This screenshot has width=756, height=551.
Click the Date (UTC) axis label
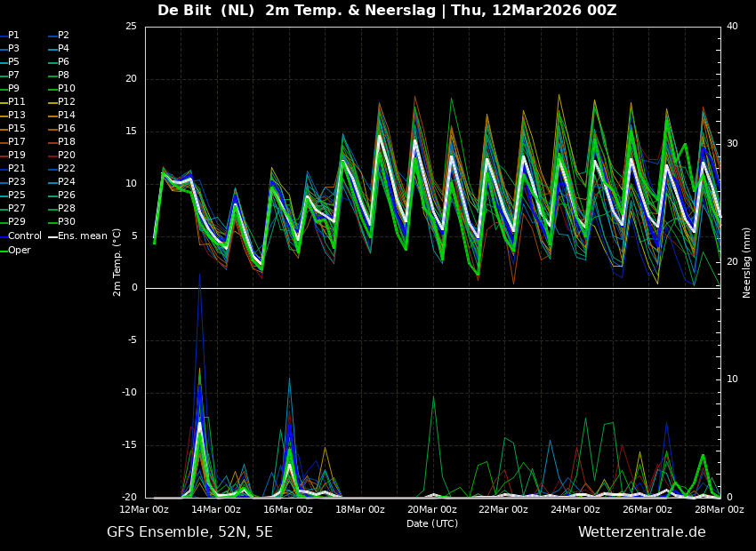432,523
